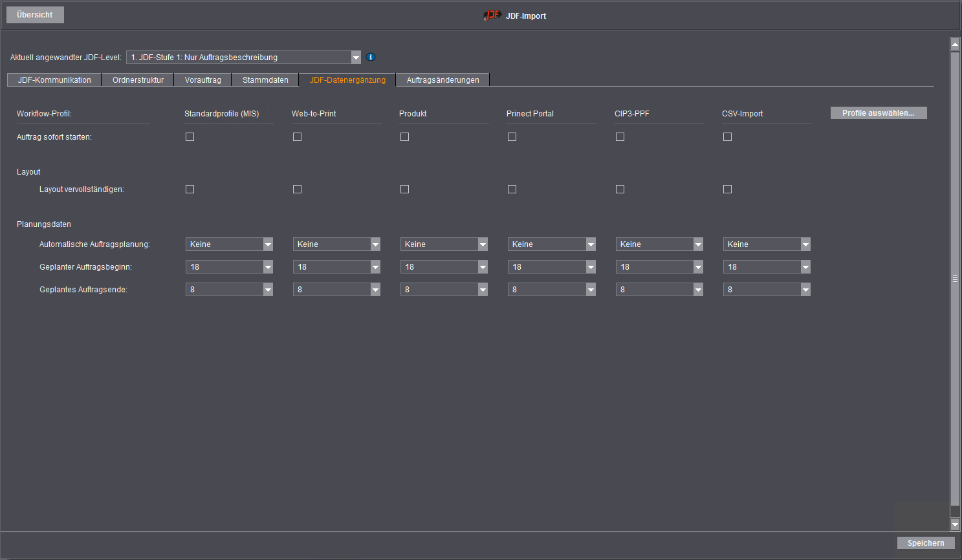The image size is (962, 560).
Task: Click the scrollbar up arrow
Action: [x=955, y=44]
